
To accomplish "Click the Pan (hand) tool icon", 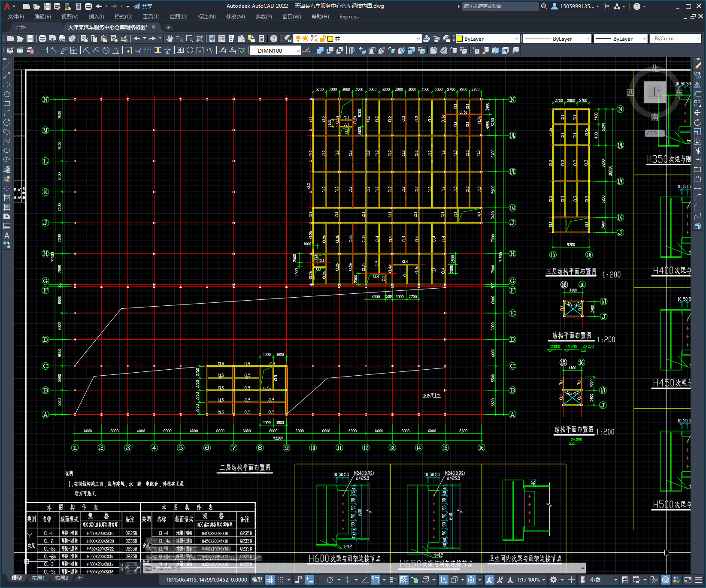I will pos(170,39).
